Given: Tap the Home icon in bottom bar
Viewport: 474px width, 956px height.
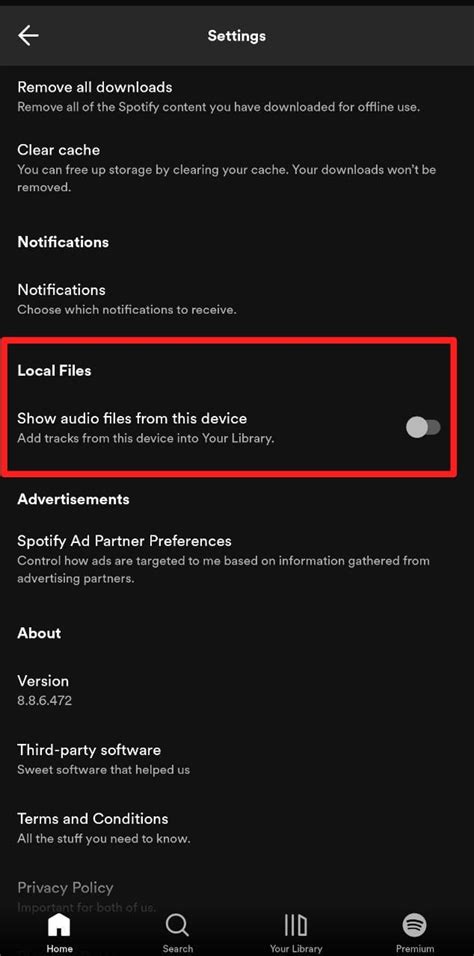Looking at the screenshot, I should pyautogui.click(x=59, y=926).
